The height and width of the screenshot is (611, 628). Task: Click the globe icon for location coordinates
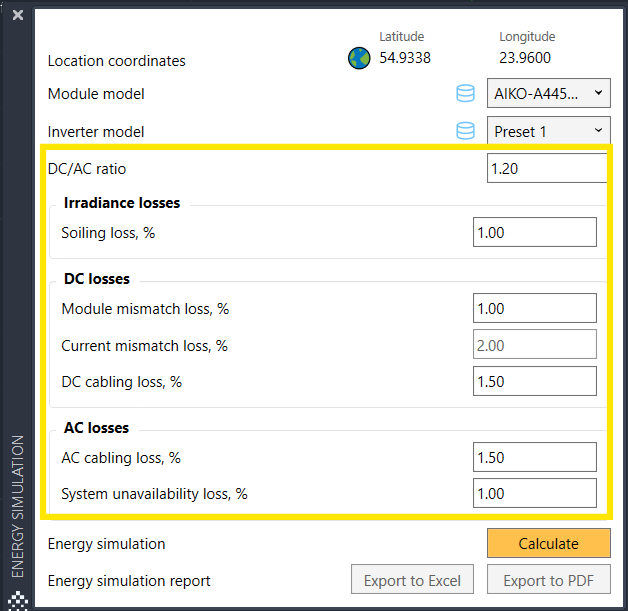tap(359, 58)
